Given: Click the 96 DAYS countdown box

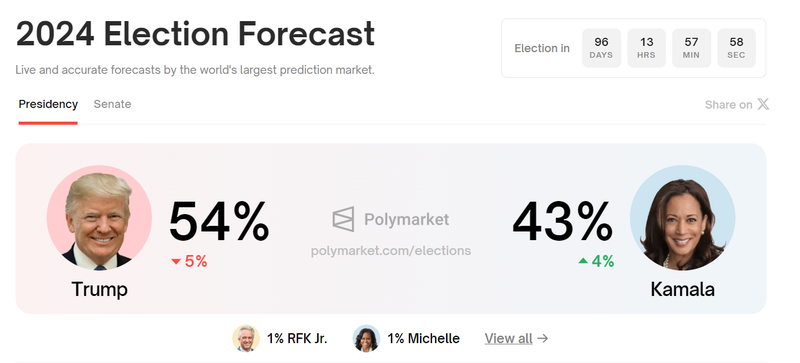Looking at the screenshot, I should click(x=602, y=48).
